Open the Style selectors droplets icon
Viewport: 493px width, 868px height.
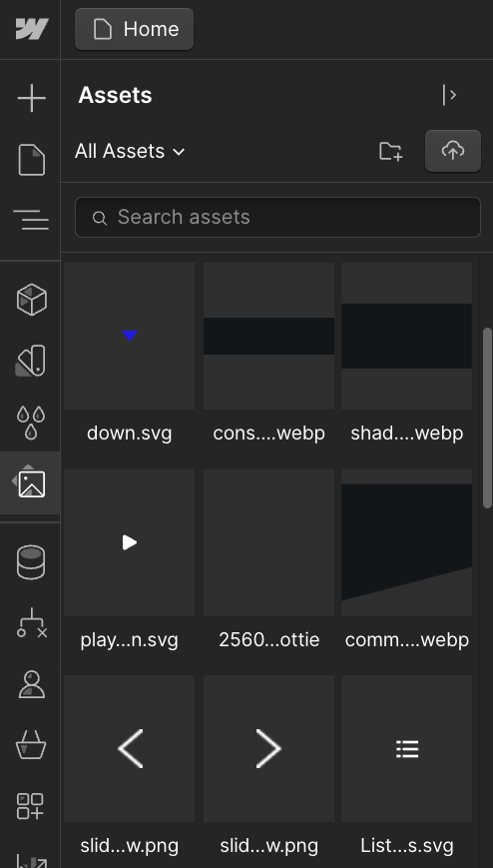[31, 423]
